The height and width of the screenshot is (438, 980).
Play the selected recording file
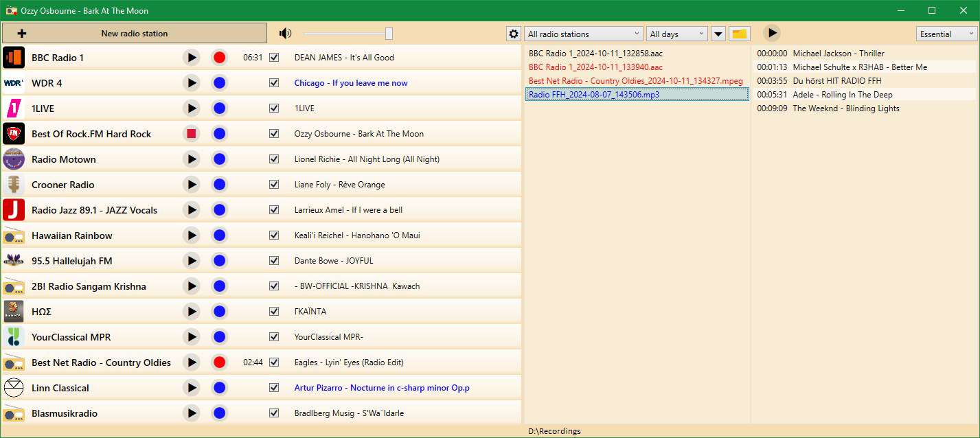point(772,32)
